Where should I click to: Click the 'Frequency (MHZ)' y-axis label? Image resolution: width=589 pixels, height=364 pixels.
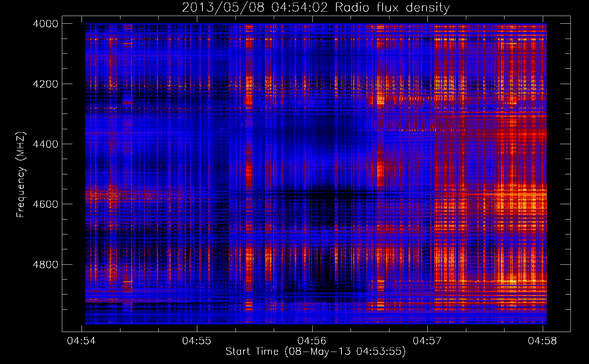[x=21, y=175]
